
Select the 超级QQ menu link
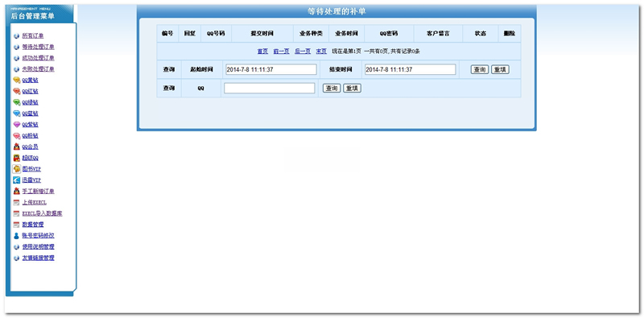coord(31,158)
